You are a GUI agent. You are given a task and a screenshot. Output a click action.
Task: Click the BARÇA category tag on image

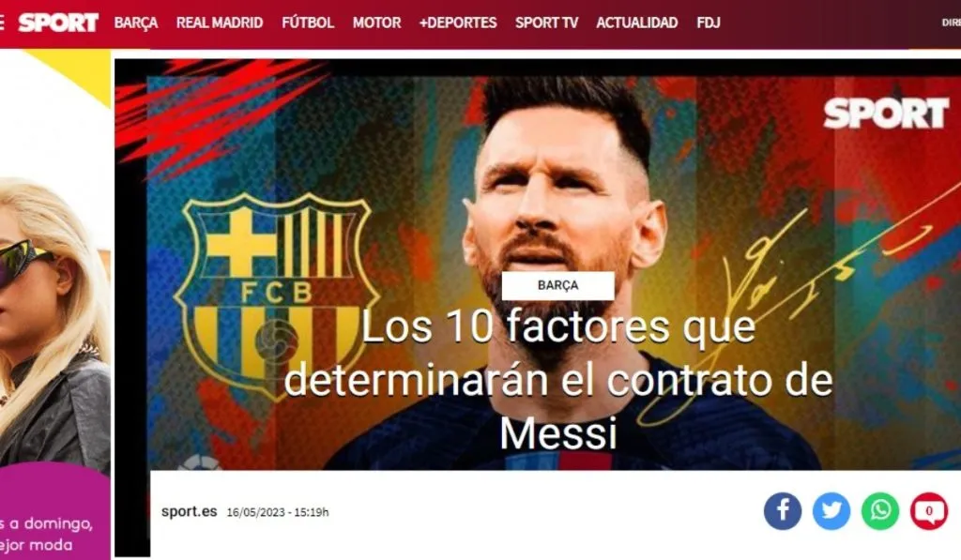(557, 285)
